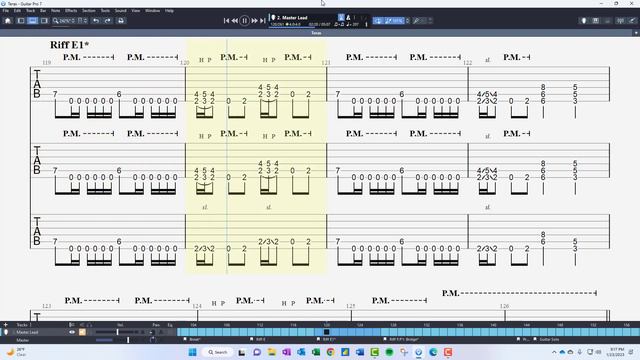Viewport: 640px width, 360px height.
Task: Open the Track menu
Action: 31,11
